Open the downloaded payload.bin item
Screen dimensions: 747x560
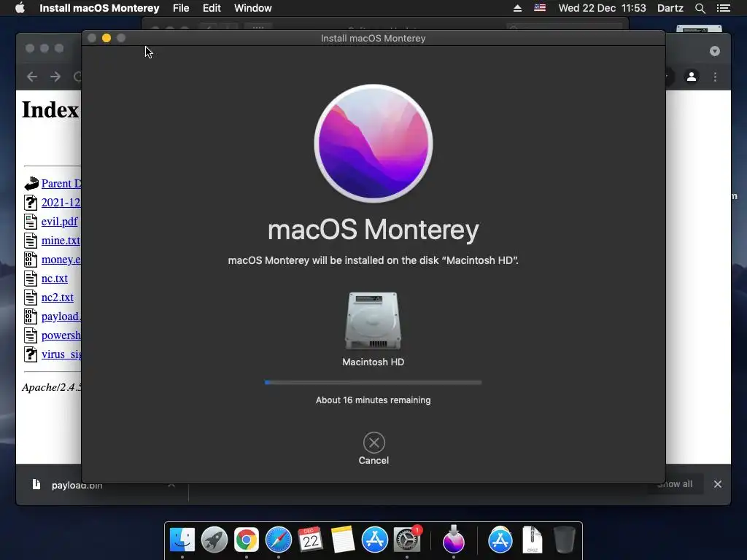pyautogui.click(x=76, y=485)
